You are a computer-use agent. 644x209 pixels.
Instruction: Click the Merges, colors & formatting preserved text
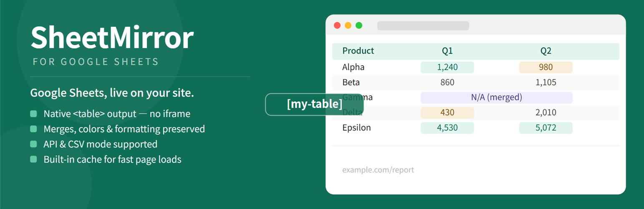click(124, 129)
